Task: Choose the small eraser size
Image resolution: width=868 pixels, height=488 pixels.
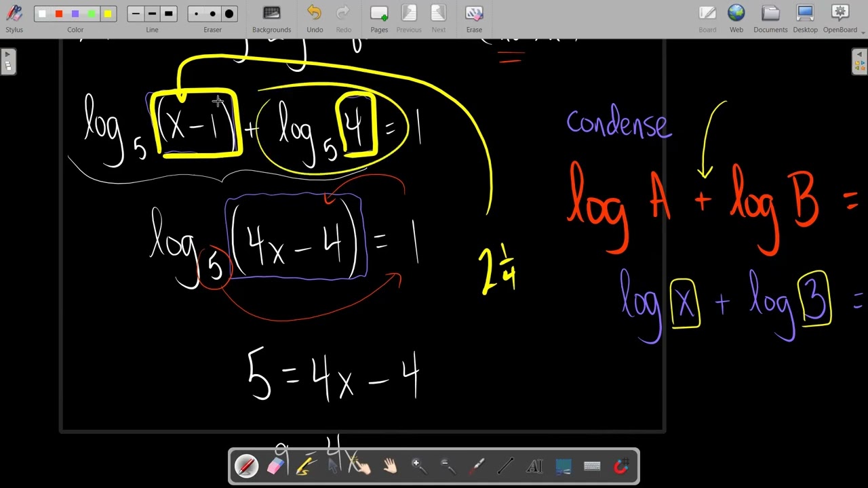Action: 196,14
